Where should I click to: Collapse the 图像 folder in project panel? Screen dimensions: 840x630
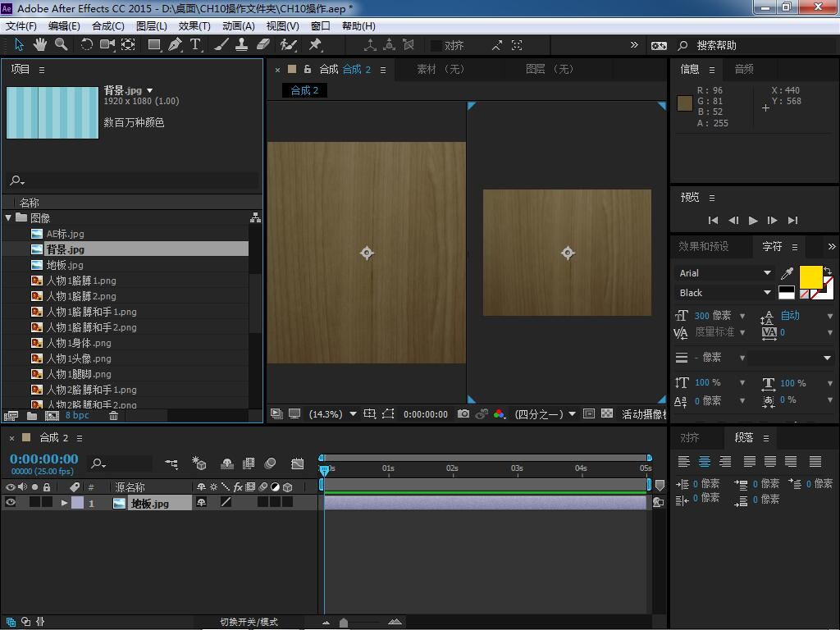[8, 218]
